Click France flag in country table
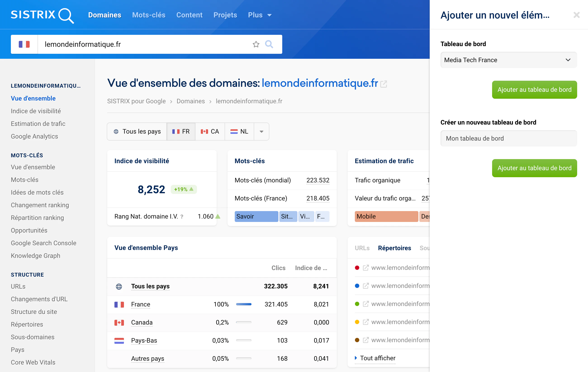Viewport: 588px width, 372px height. (x=119, y=304)
